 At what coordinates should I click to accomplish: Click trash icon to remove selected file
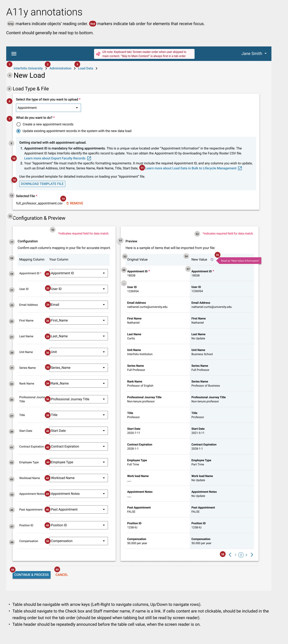(x=68, y=204)
